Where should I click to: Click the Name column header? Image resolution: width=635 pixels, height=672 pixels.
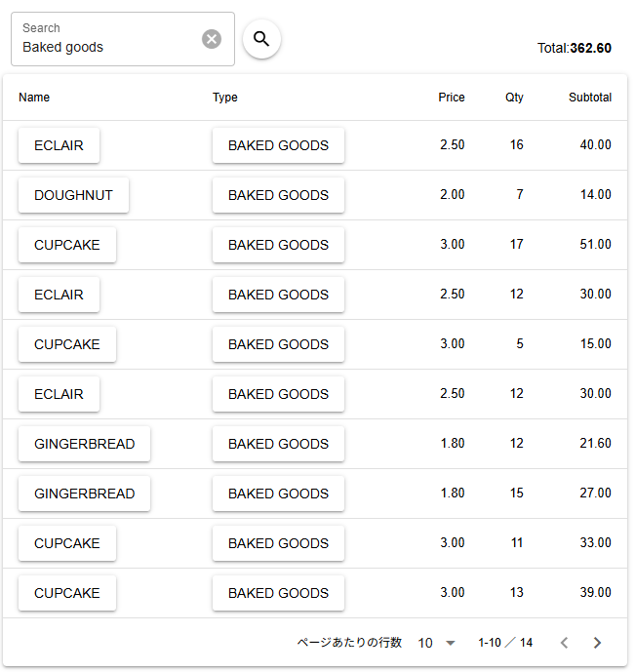click(x=34, y=98)
